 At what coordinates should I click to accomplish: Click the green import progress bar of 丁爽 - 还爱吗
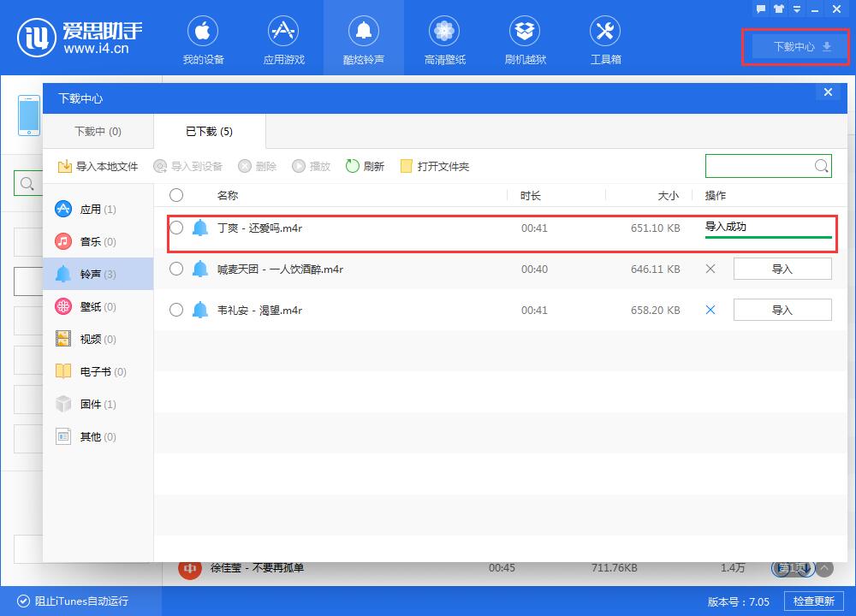(768, 236)
